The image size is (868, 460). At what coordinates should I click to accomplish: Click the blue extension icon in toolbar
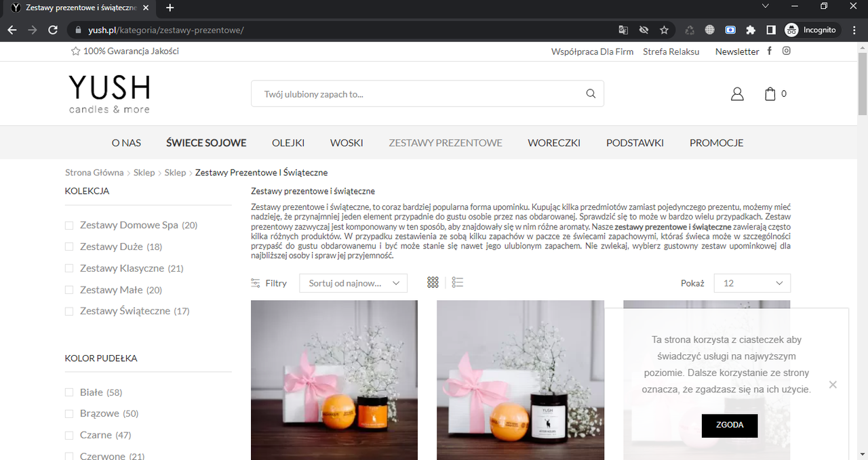pyautogui.click(x=730, y=30)
